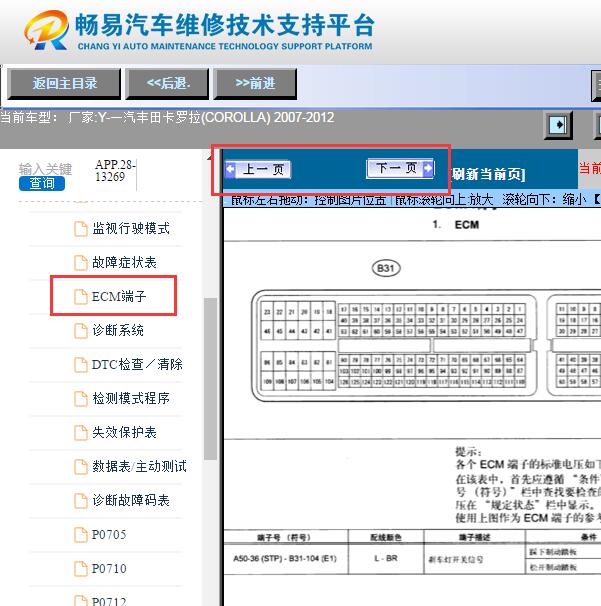Open the ECM端子 document

119,296
